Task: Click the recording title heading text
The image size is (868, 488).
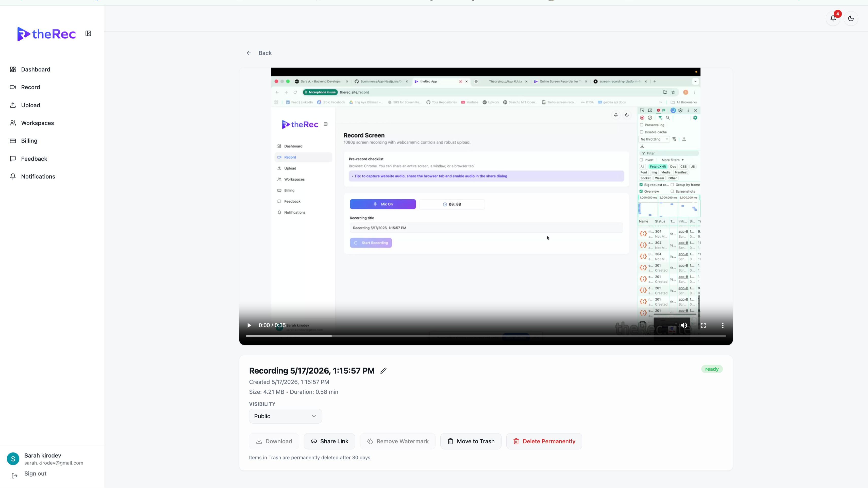Action: [312, 371]
